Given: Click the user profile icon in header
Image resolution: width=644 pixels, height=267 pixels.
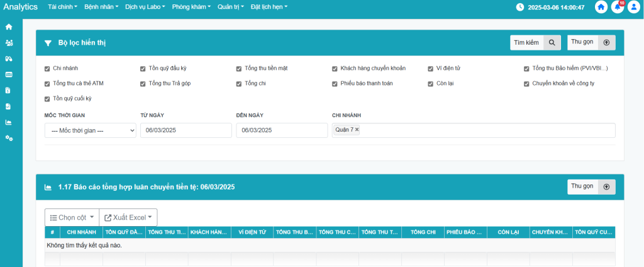Looking at the screenshot, I should pos(633,8).
